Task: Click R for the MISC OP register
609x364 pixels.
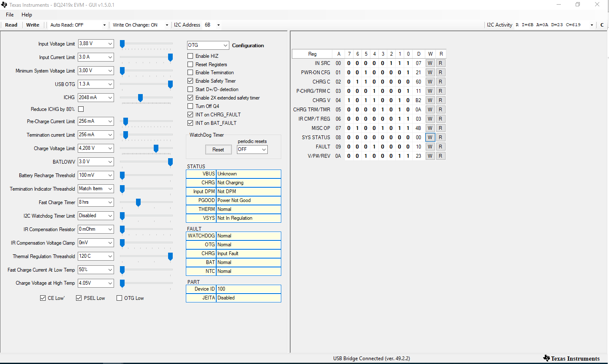Action: coord(440,128)
